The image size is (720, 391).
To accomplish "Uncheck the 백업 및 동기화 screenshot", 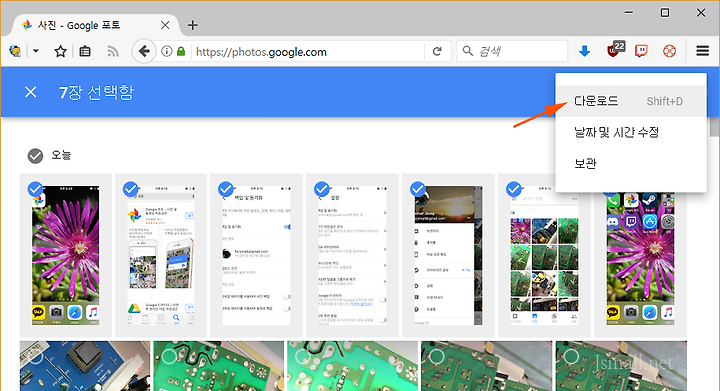I will (226, 189).
